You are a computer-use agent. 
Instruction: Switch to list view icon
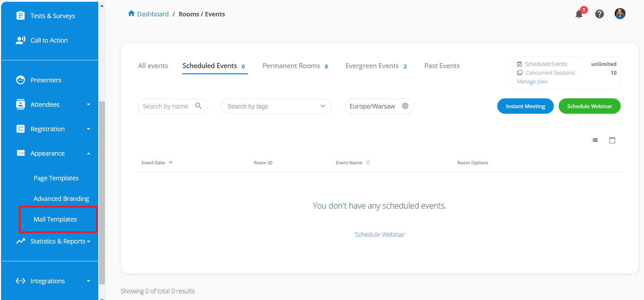[595, 140]
